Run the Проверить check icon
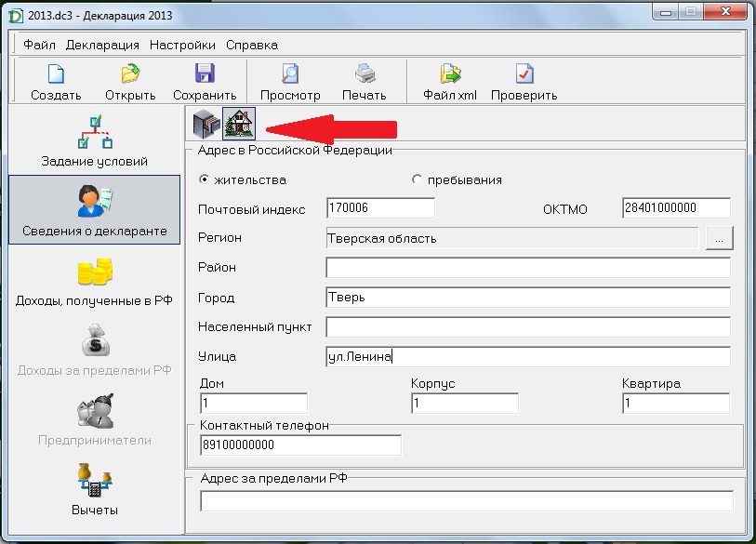Viewport: 756px width, 544px height. click(x=524, y=73)
